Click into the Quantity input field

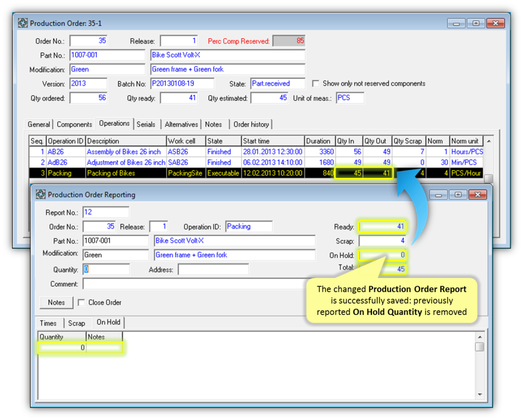point(107,269)
